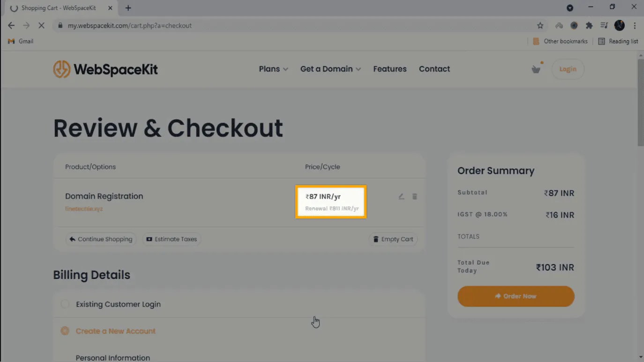Click the edit pencil icon for domain
644x362 pixels.
[x=401, y=196]
